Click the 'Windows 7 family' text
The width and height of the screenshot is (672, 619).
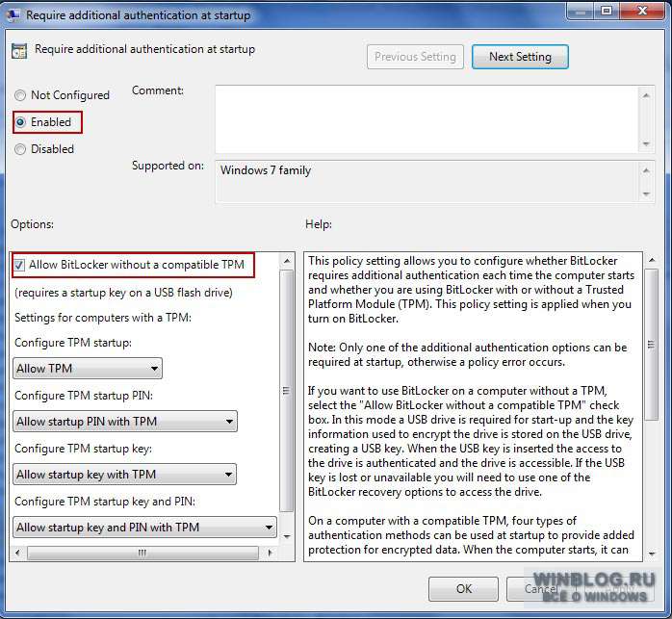[266, 170]
